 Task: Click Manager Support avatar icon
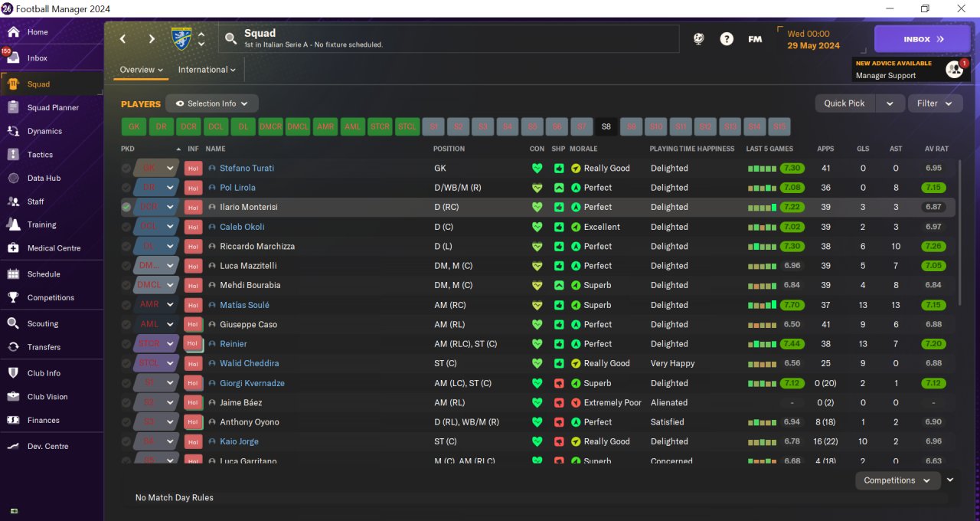pyautogui.click(x=954, y=70)
